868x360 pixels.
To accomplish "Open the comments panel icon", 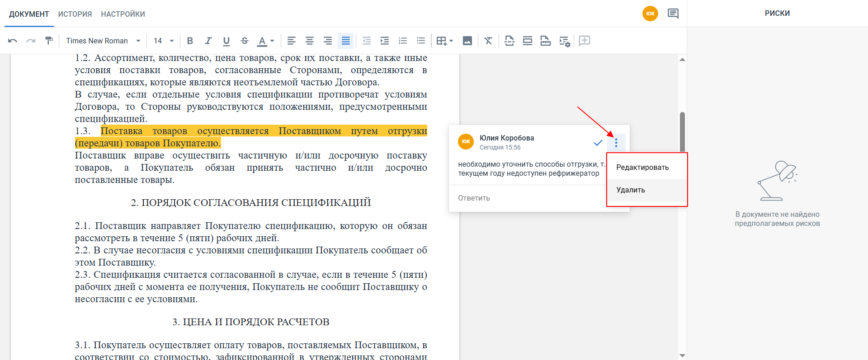I will (x=673, y=14).
